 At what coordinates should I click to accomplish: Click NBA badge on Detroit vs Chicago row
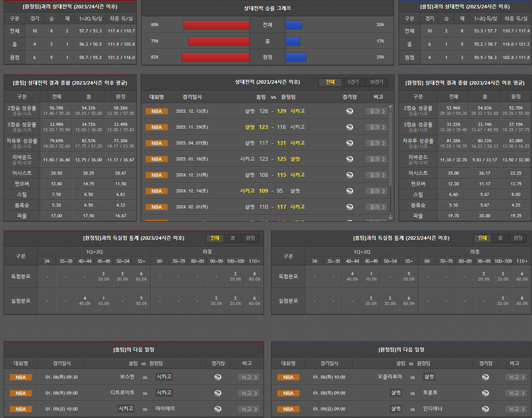tap(21, 393)
